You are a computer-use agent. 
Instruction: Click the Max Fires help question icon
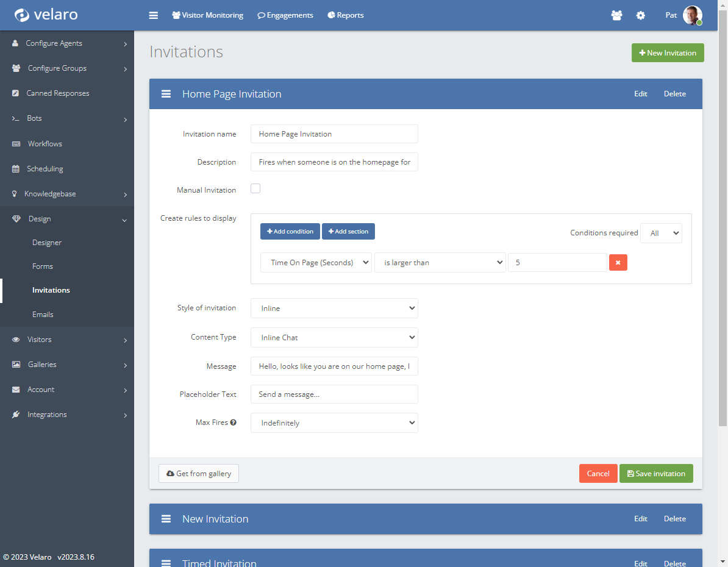point(234,423)
